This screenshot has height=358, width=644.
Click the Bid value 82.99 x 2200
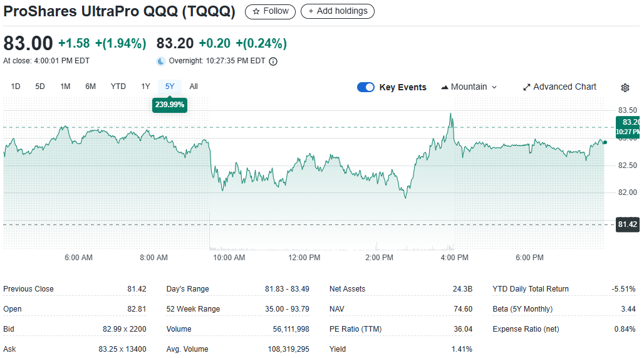click(125, 329)
